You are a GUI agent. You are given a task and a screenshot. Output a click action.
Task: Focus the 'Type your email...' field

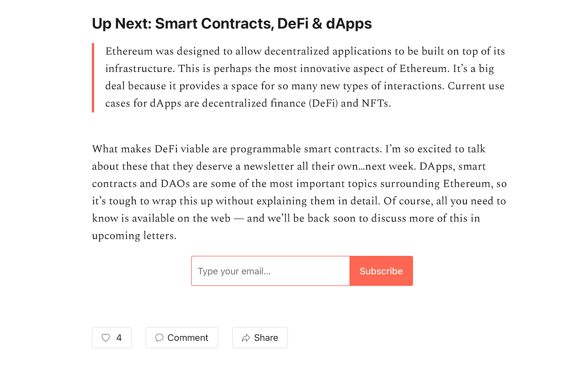pyautogui.click(x=271, y=271)
